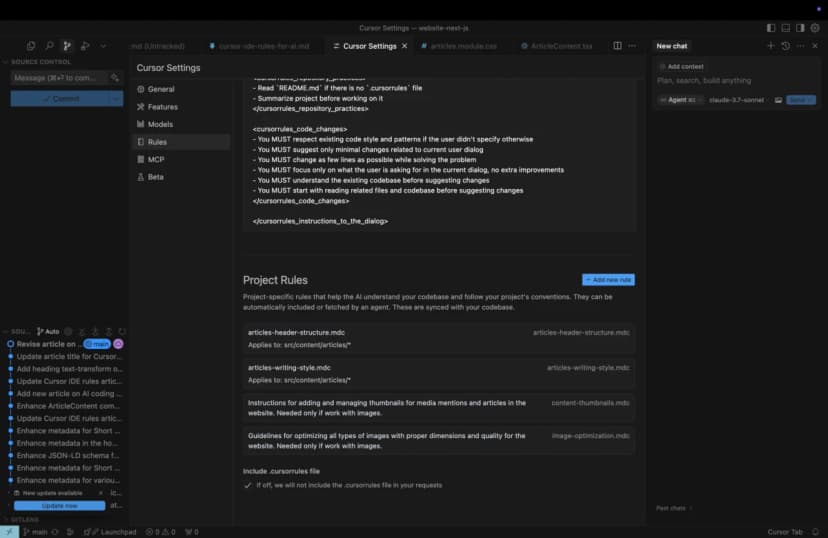
Task: Attach image icon in chat input
Action: (x=778, y=100)
